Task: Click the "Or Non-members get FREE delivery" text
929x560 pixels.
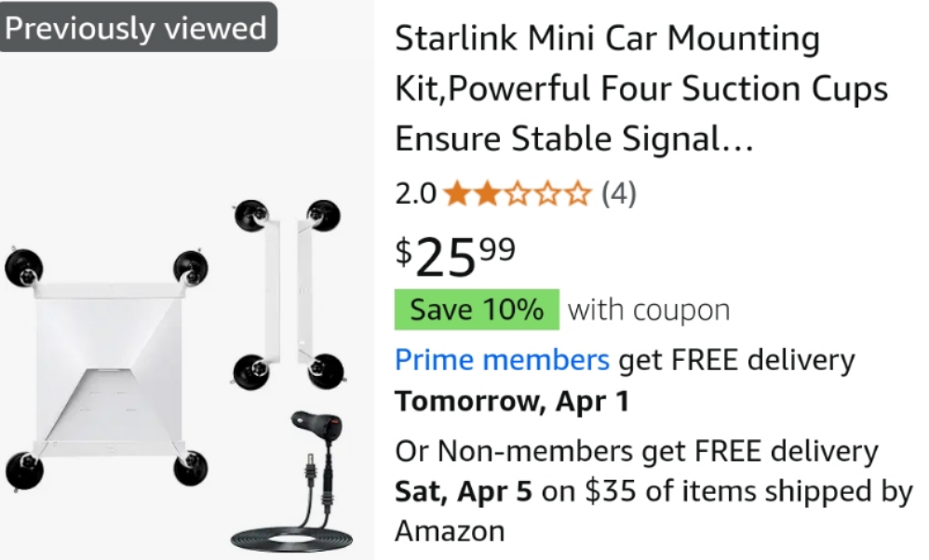Action: [637, 451]
